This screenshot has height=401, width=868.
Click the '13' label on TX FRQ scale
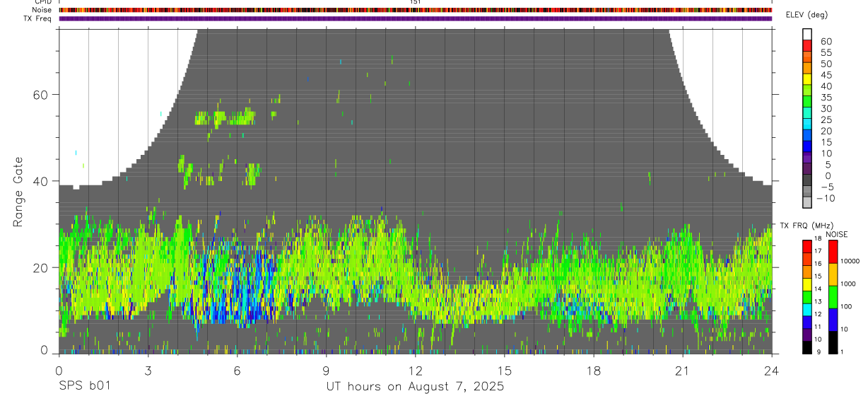click(818, 301)
